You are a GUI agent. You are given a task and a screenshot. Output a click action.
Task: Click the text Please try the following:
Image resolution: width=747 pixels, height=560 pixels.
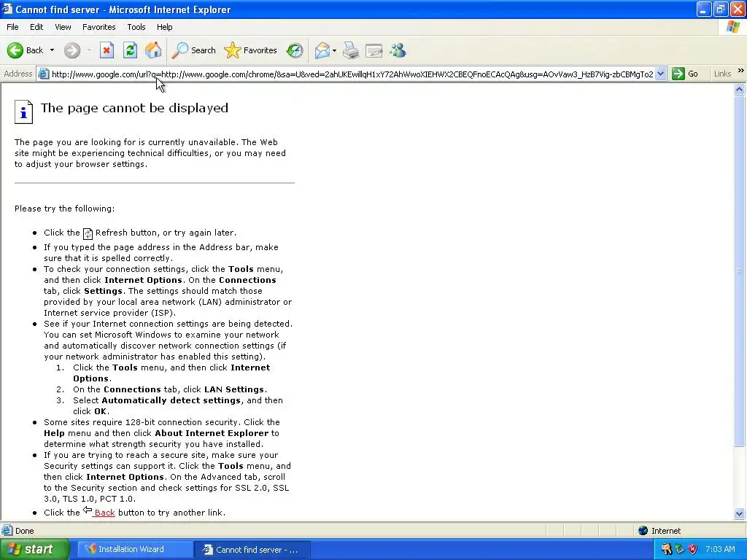64,209
